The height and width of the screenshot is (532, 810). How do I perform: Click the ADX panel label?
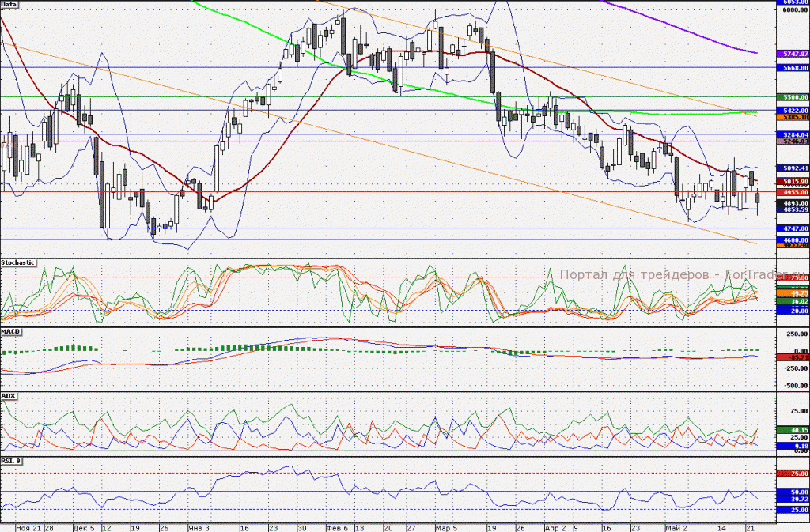(8, 396)
